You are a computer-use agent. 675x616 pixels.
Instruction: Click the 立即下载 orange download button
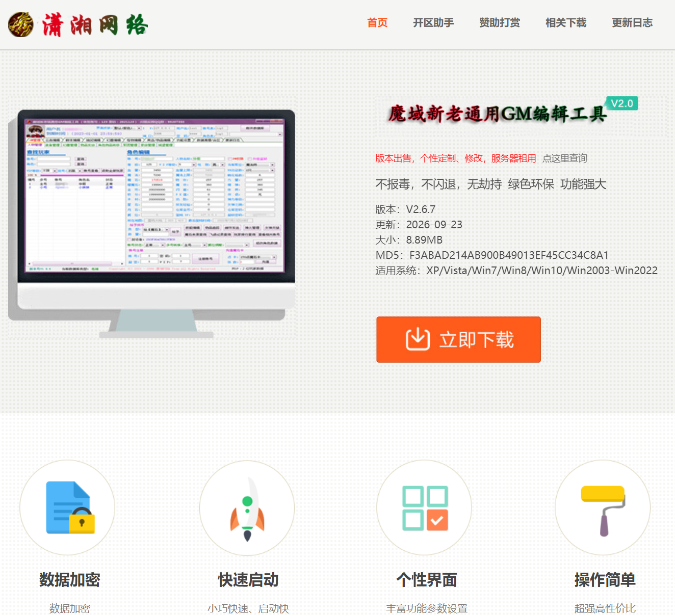pos(458,339)
